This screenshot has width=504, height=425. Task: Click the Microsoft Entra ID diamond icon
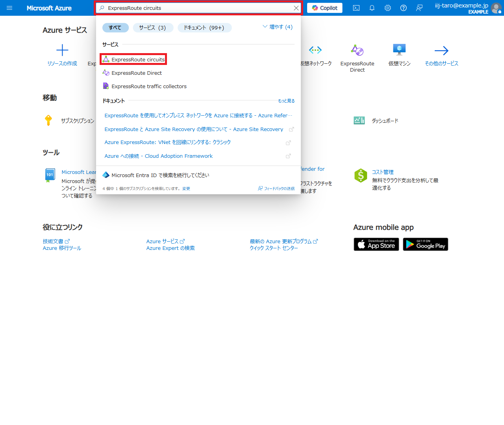coord(106,175)
